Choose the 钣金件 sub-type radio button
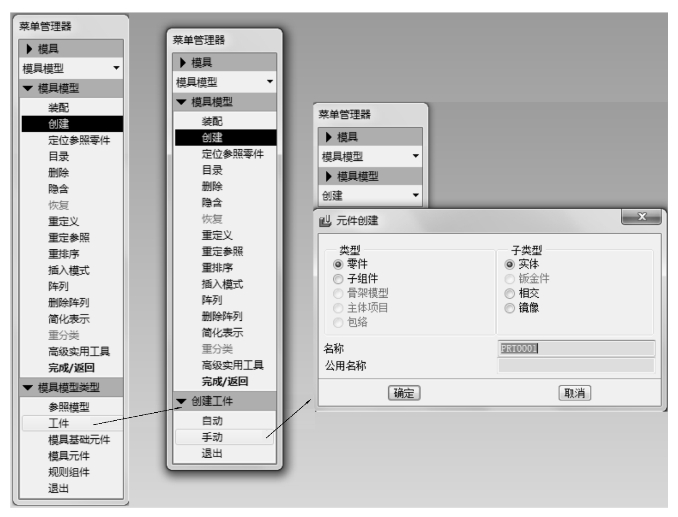This screenshot has height=517, width=678. click(x=510, y=279)
